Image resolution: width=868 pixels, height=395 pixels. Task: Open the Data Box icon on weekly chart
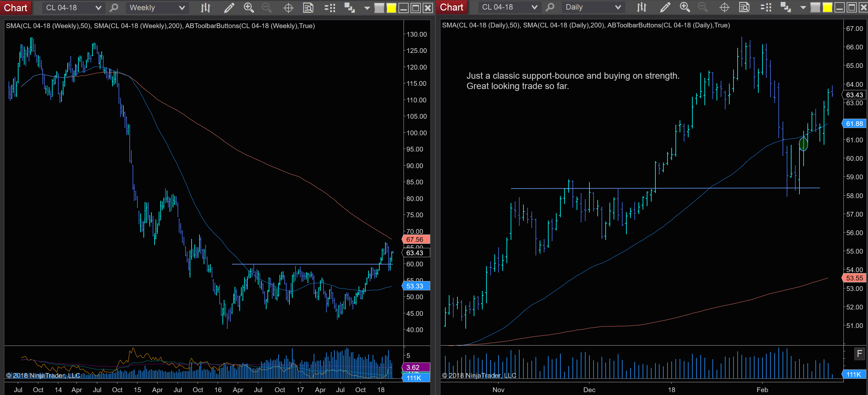pyautogui.click(x=308, y=8)
